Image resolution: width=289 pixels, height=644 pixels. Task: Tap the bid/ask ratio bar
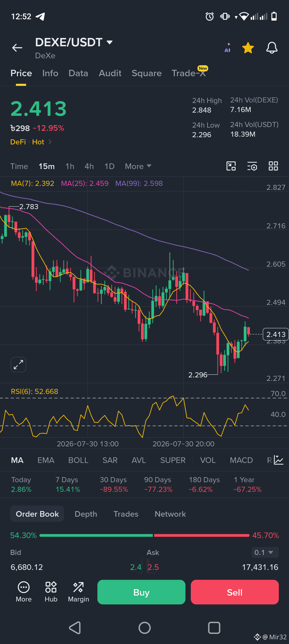tap(144, 535)
